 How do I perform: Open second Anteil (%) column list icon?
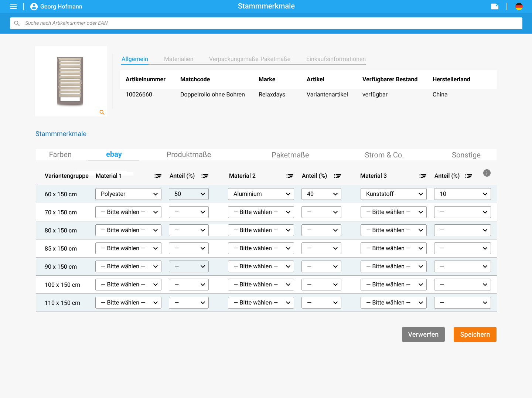coord(337,176)
